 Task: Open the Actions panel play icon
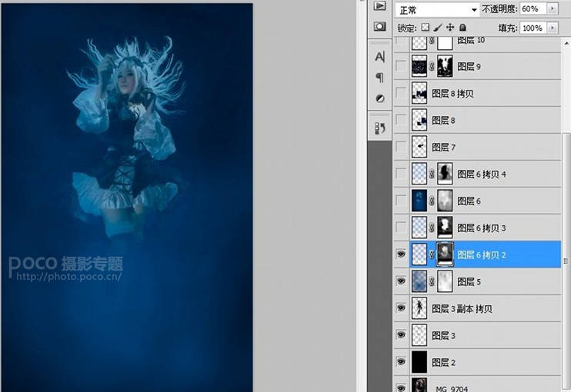379,6
